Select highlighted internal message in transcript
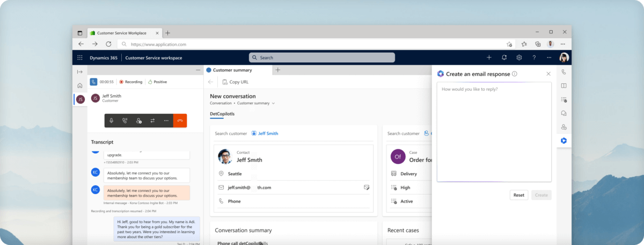Screen dimensions: 644x245 tap(148, 193)
